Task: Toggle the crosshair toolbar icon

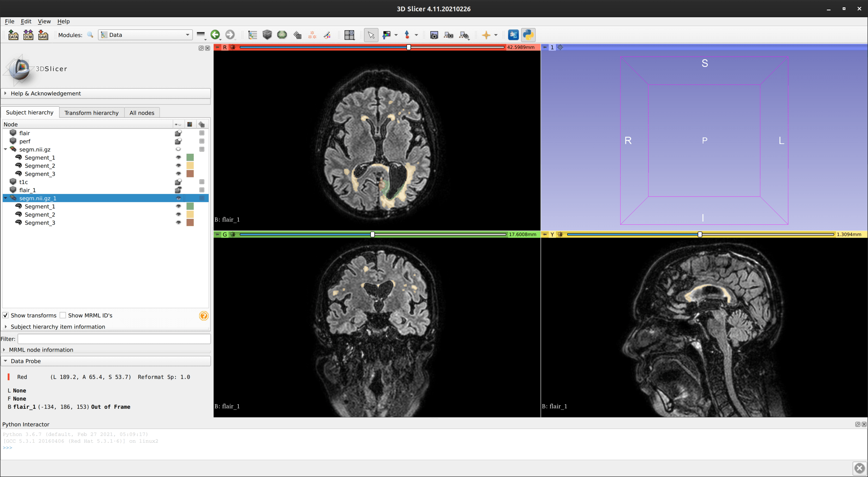Action: (486, 35)
